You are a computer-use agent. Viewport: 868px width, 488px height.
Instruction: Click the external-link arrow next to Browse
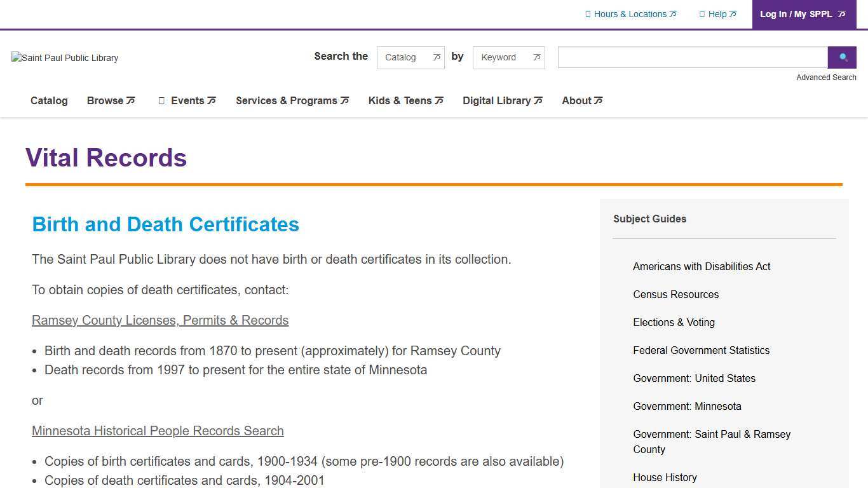point(130,99)
